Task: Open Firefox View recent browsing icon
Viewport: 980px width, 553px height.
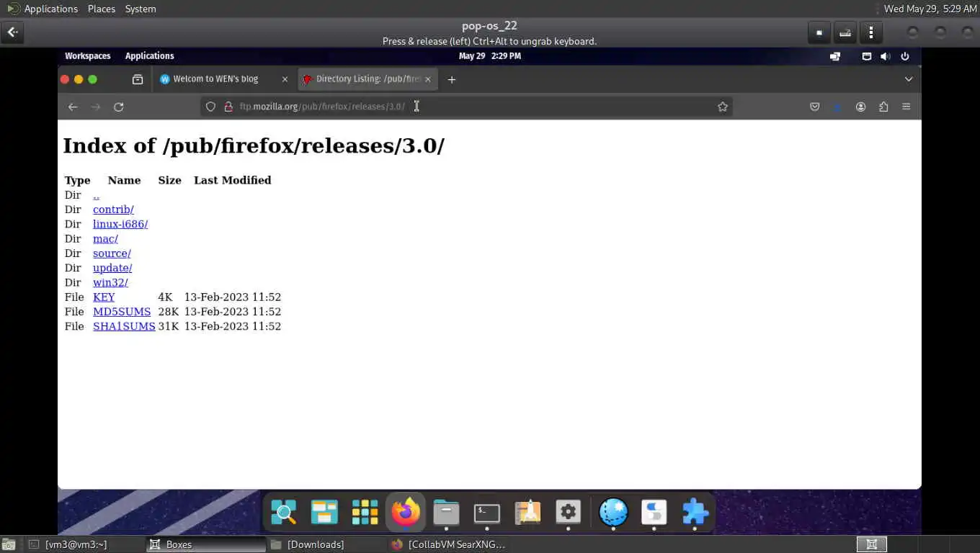Action: [x=138, y=79]
